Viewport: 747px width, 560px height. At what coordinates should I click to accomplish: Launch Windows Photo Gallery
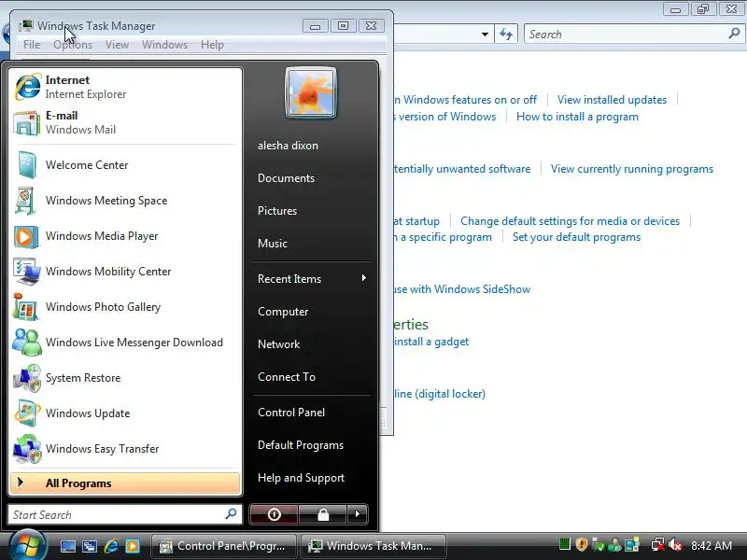pos(125,307)
